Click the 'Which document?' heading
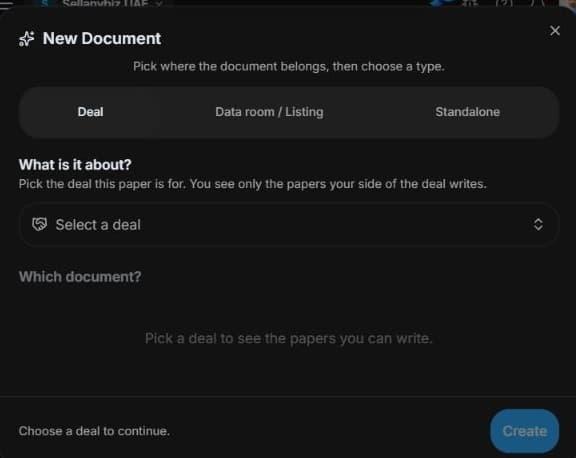The height and width of the screenshot is (458, 576). click(80, 277)
